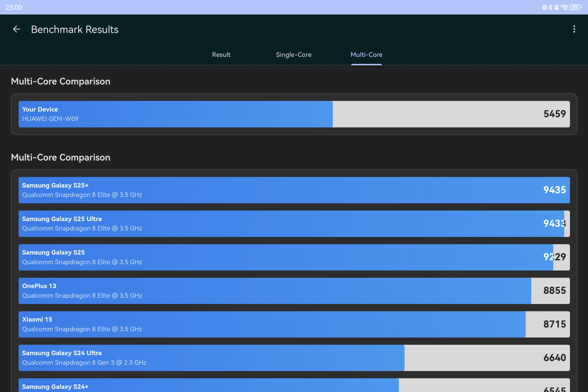The height and width of the screenshot is (392, 588).
Task: Tap the Samsung Galaxy S25 name
Action: point(53,252)
